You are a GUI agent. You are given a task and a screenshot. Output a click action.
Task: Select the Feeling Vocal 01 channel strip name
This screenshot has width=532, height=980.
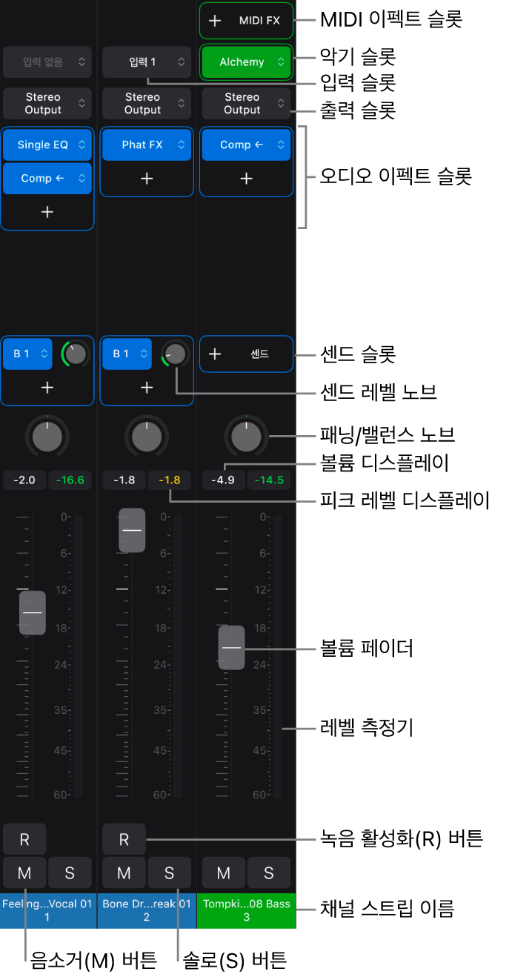47,910
